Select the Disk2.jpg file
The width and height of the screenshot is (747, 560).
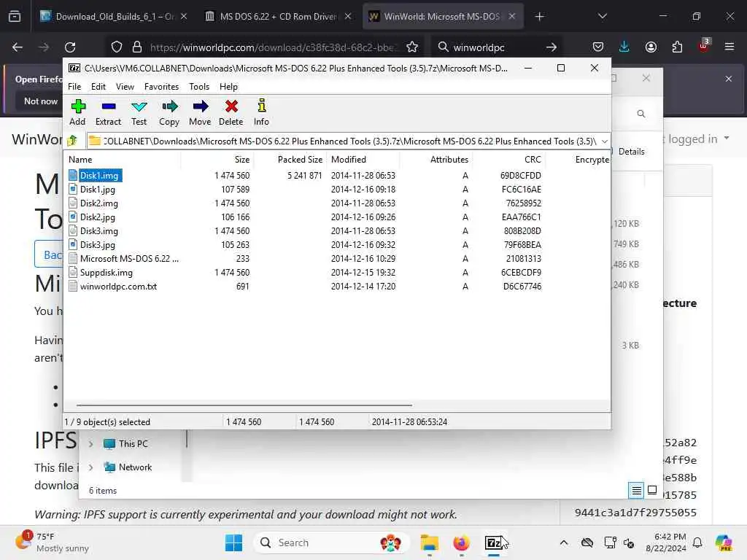click(97, 217)
